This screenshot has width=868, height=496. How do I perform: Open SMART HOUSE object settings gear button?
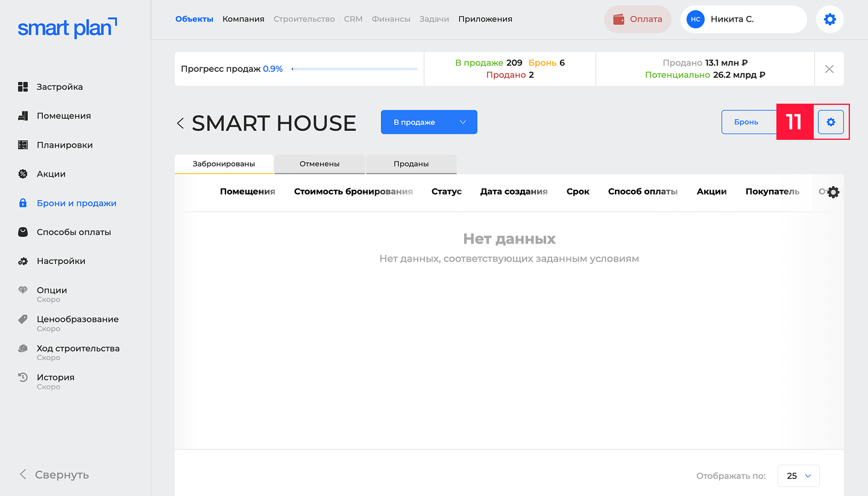pyautogui.click(x=831, y=122)
